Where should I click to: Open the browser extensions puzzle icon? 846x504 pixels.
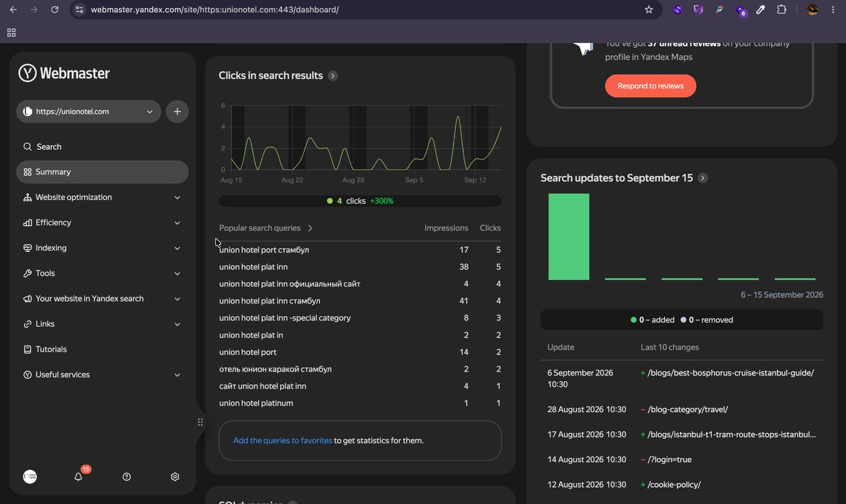(781, 10)
